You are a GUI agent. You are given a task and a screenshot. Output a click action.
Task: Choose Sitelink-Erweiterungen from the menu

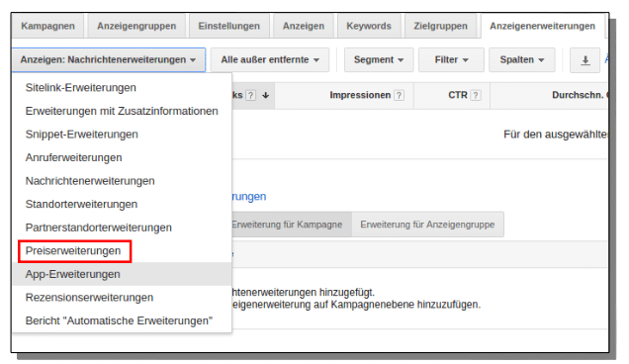coord(122,87)
